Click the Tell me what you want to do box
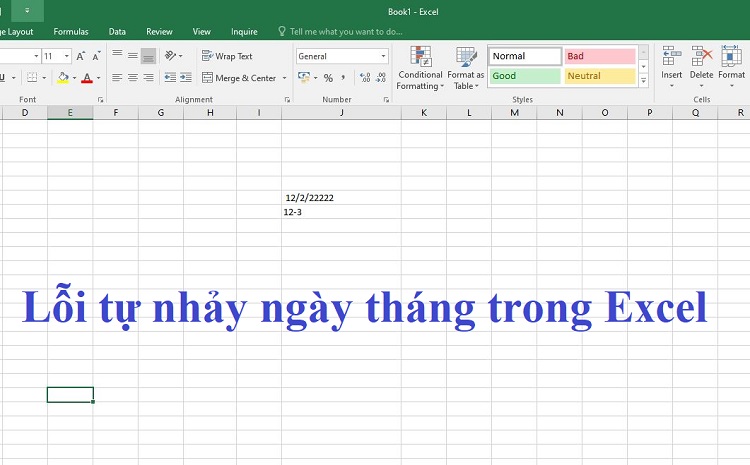The height and width of the screenshot is (465, 750). click(x=341, y=32)
